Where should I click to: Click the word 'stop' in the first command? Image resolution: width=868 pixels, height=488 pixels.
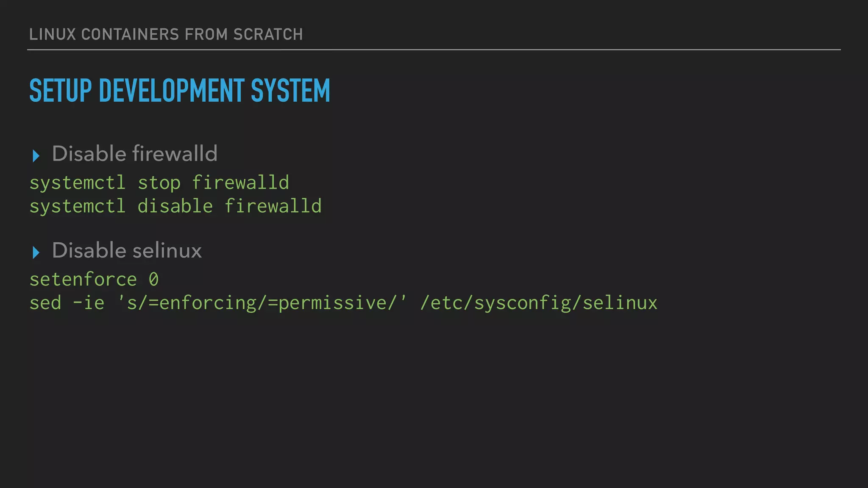coord(159,183)
